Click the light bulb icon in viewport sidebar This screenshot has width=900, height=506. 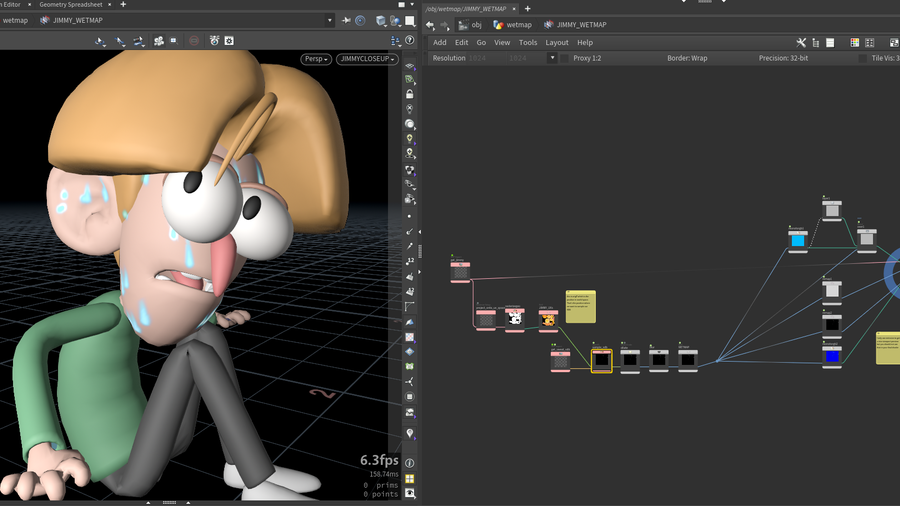(x=410, y=139)
